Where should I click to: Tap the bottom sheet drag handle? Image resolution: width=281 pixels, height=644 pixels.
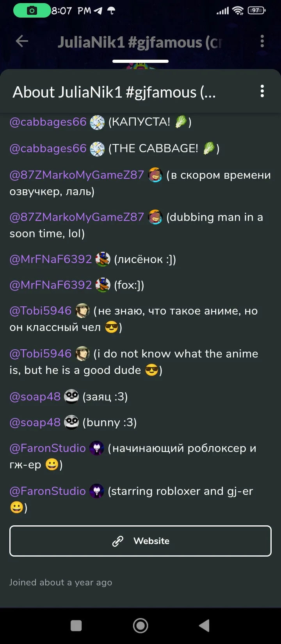(x=140, y=61)
